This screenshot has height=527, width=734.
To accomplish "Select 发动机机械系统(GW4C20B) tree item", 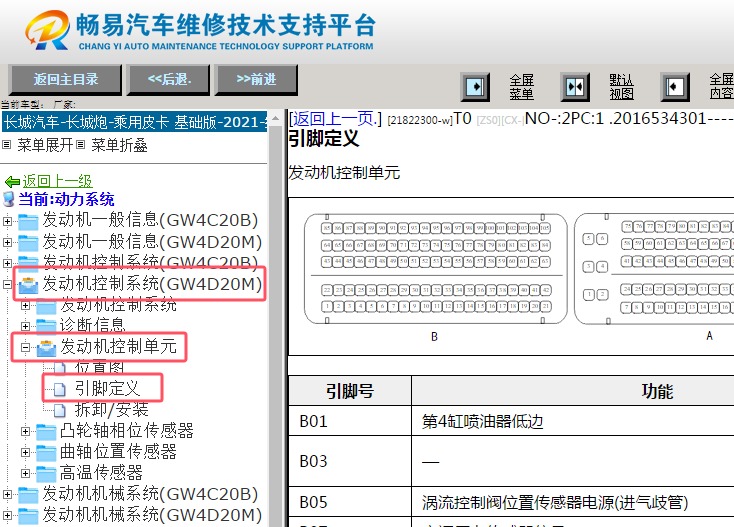I will point(150,494).
